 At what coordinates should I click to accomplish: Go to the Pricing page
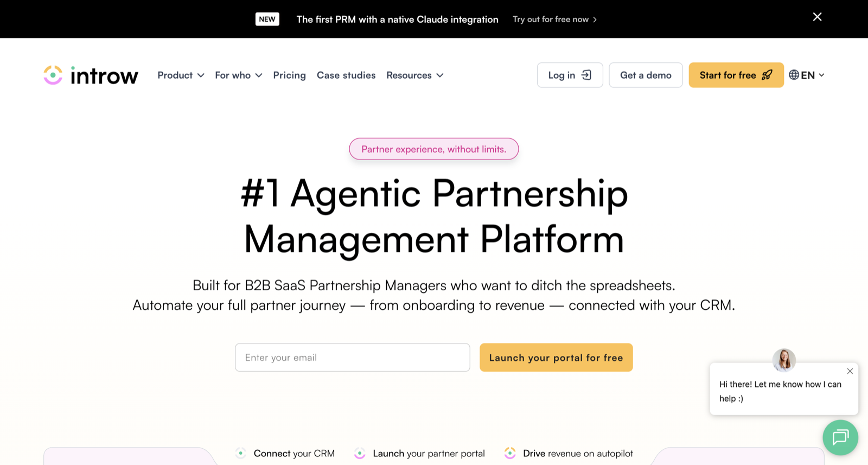coord(289,75)
